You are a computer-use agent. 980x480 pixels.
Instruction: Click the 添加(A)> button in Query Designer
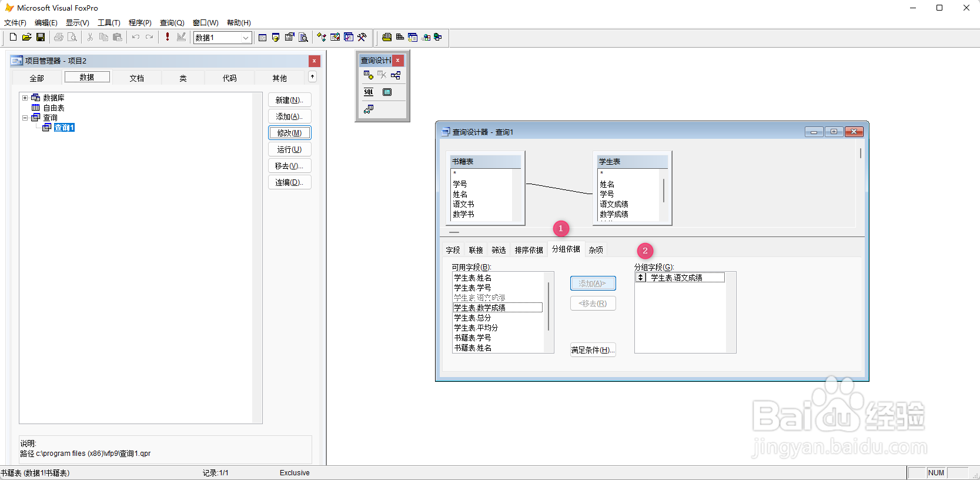coord(593,284)
